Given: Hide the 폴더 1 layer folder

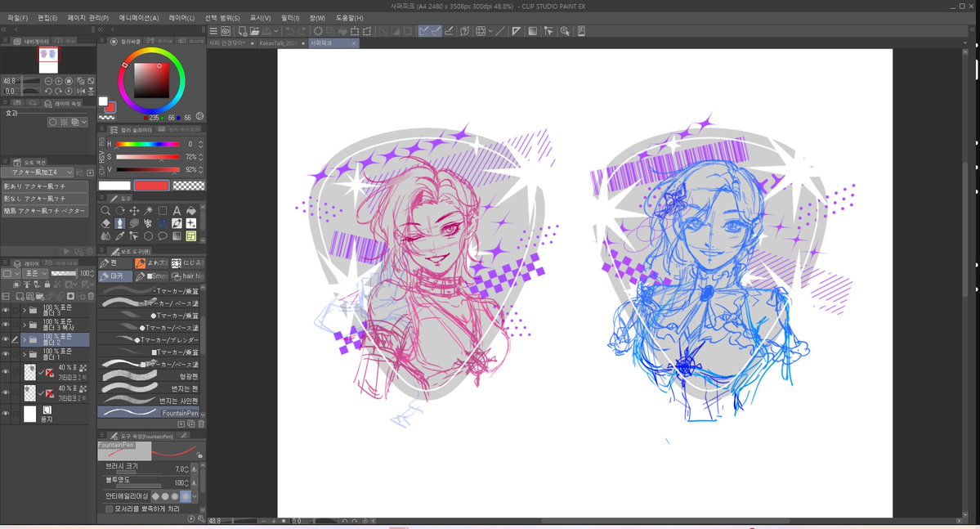Looking at the screenshot, I should (x=6, y=354).
